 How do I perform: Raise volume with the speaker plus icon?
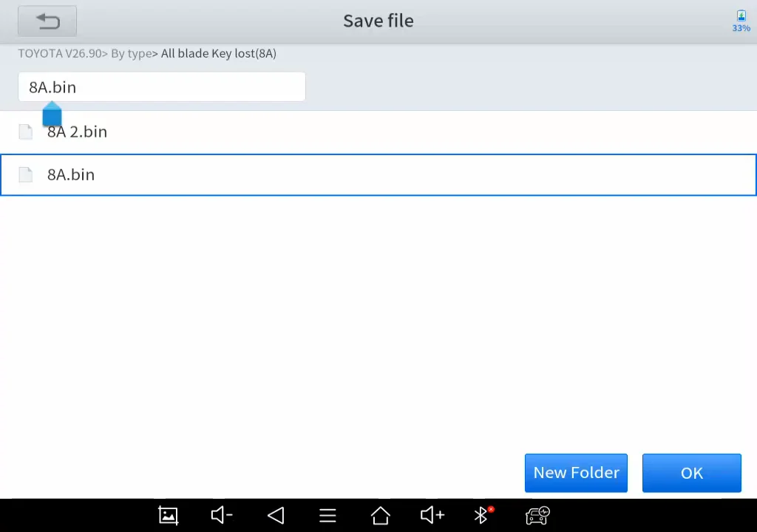(x=432, y=516)
